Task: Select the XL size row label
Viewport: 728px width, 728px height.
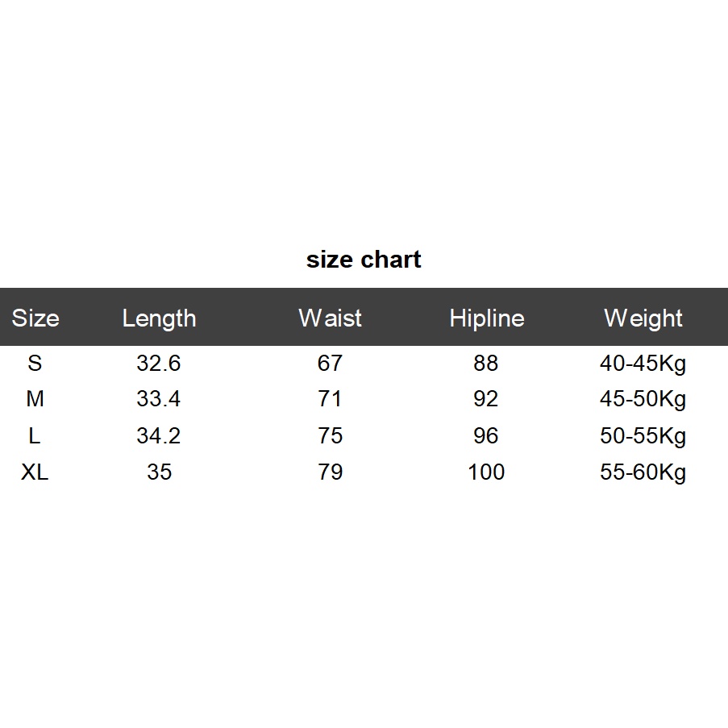Action: coord(35,472)
